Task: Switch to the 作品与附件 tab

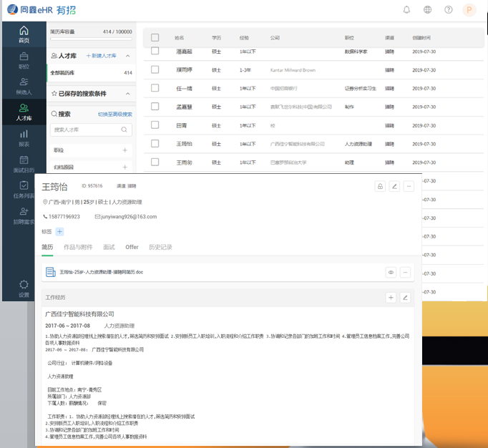Action: [x=78, y=247]
